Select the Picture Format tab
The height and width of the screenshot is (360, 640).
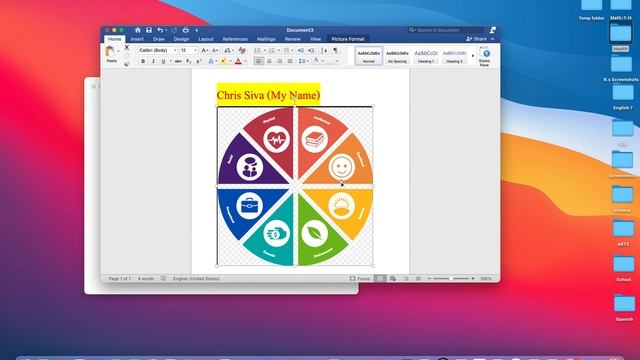tap(348, 39)
